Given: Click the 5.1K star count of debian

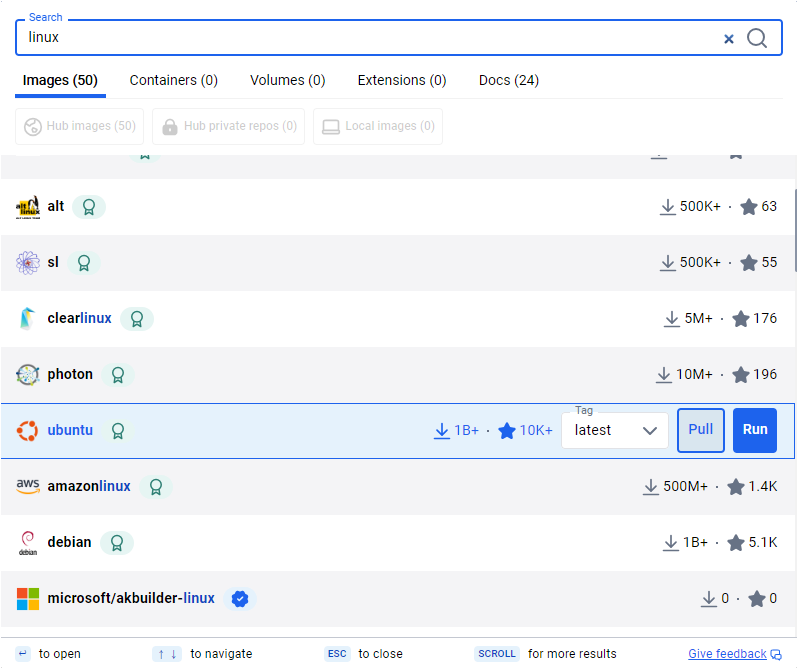Looking at the screenshot, I should tap(763, 543).
